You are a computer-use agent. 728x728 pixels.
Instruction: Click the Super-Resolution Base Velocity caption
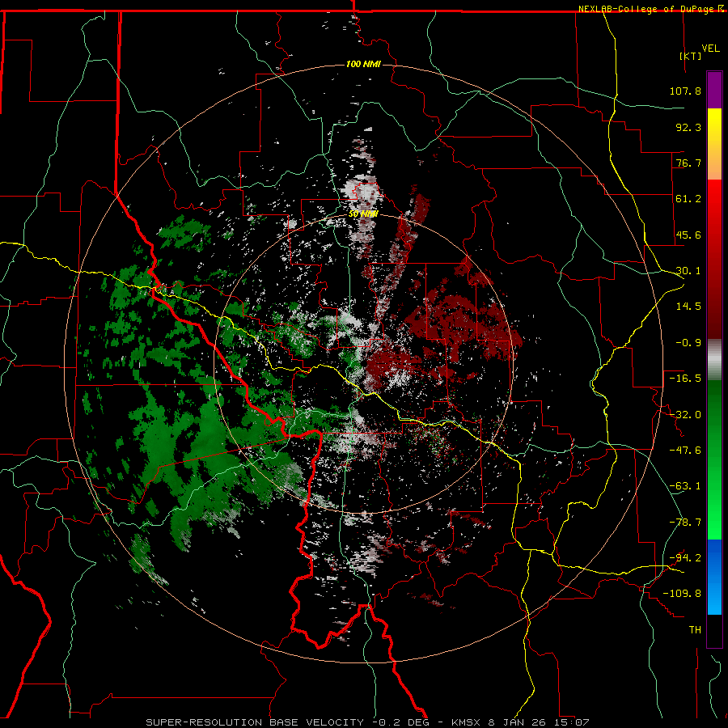click(x=368, y=722)
